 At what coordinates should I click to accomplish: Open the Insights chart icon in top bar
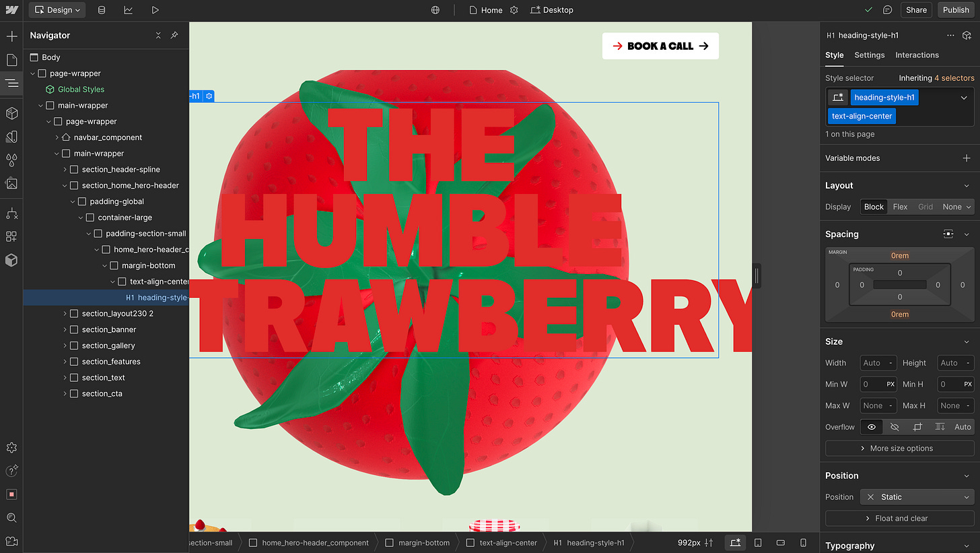[129, 10]
